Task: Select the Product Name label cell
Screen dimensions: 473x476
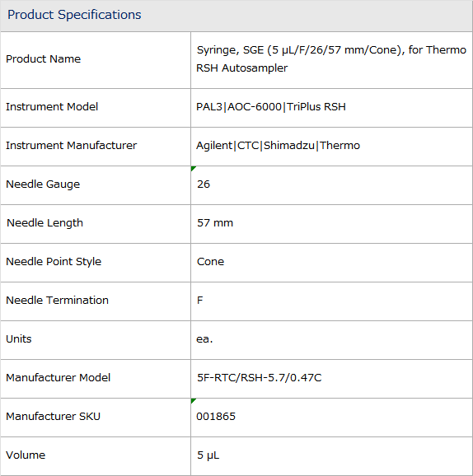Action: click(96, 60)
